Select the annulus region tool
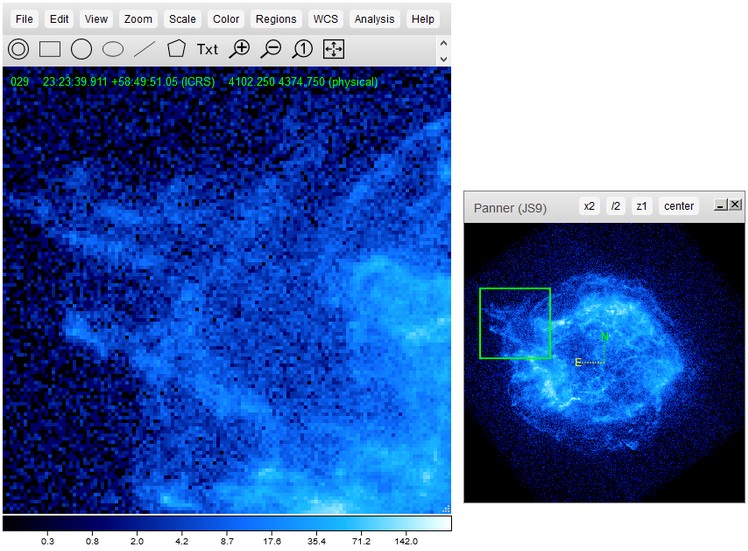Image resolution: width=748 pixels, height=551 pixels. pos(19,49)
